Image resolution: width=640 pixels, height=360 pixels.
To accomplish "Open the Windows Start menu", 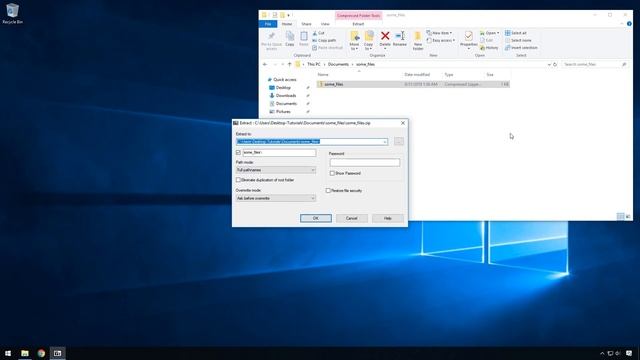I will 8,353.
